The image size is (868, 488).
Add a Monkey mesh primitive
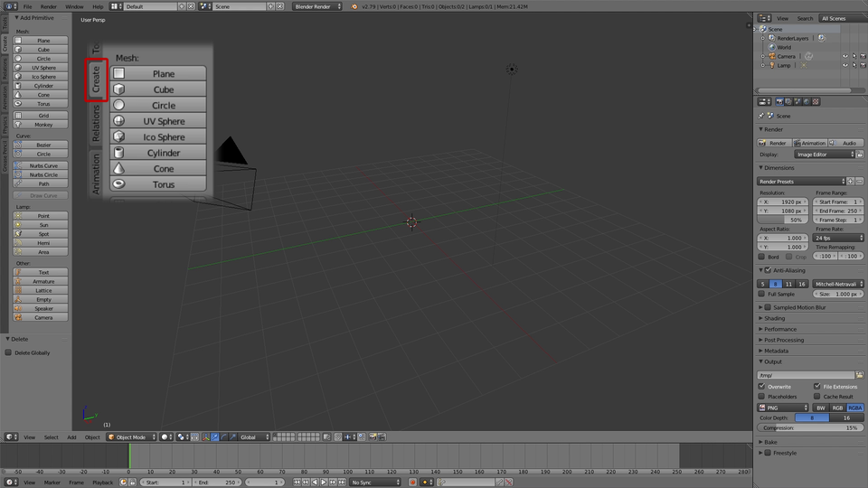41,125
